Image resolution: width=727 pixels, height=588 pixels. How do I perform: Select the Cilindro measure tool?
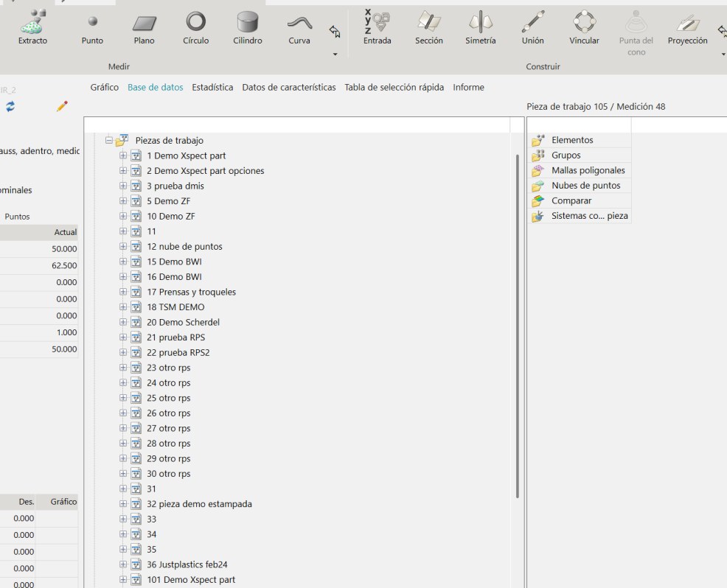tap(248, 28)
